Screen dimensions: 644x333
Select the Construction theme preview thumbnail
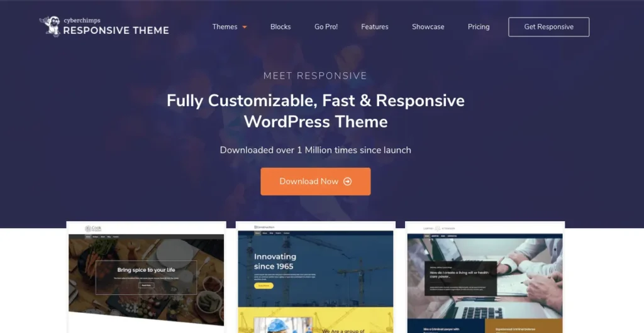pyautogui.click(x=315, y=276)
